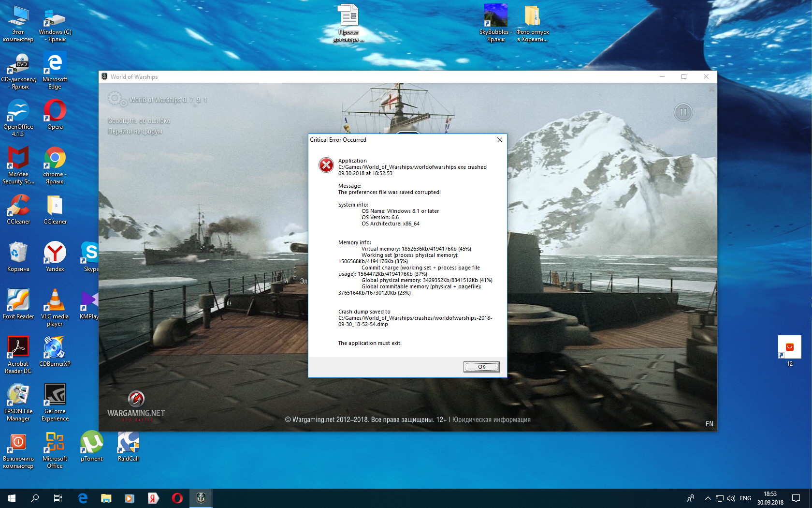The height and width of the screenshot is (508, 812).
Task: Click 'Выключить компьютер' desktop shortcut
Action: point(18,450)
